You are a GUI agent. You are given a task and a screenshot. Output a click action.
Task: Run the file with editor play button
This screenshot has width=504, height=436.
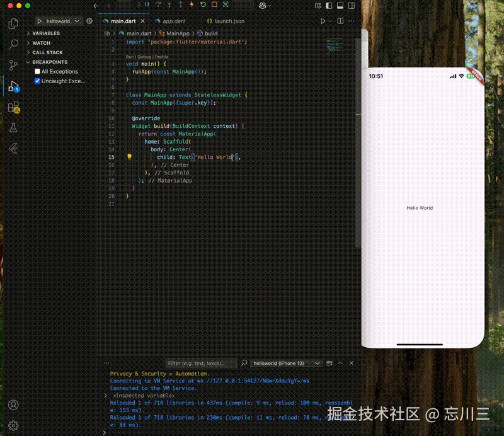pyautogui.click(x=323, y=21)
